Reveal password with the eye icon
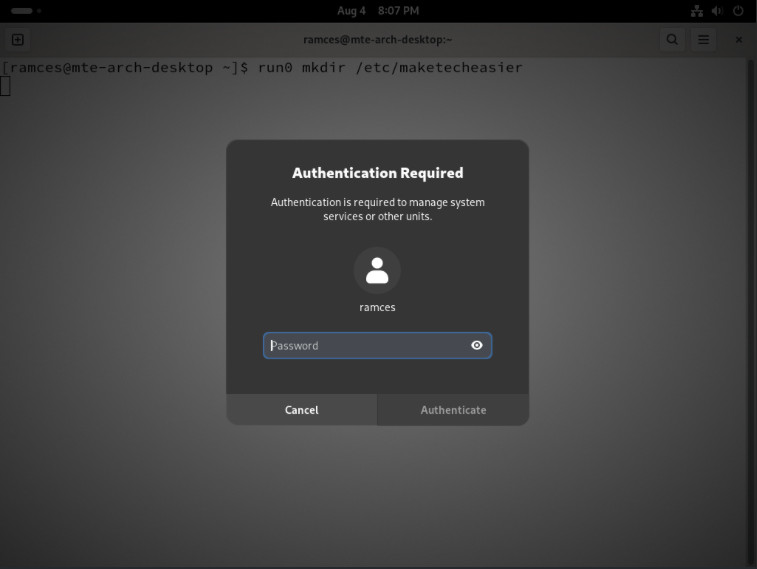The height and width of the screenshot is (569, 757). [477, 345]
